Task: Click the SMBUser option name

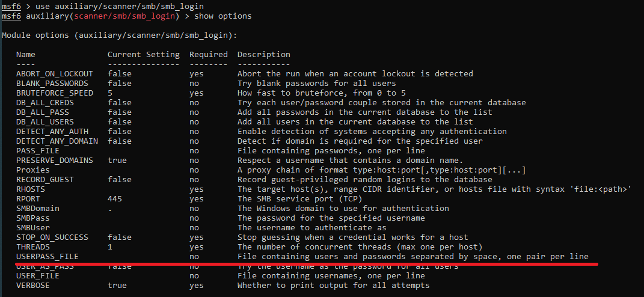Action: pyautogui.click(x=33, y=227)
